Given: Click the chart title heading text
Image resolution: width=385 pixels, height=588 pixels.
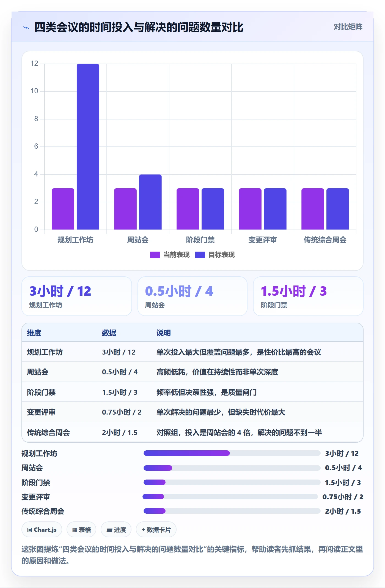Looking at the screenshot, I should [x=139, y=27].
